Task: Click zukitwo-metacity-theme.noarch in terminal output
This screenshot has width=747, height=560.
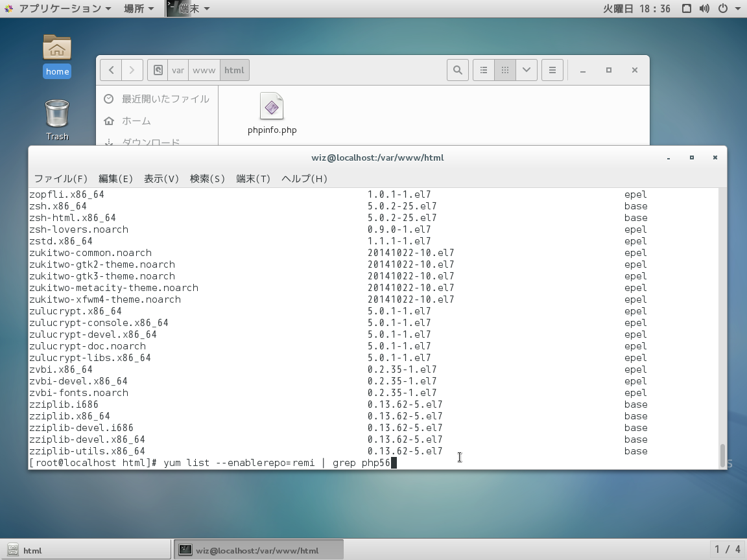Action: point(114,288)
